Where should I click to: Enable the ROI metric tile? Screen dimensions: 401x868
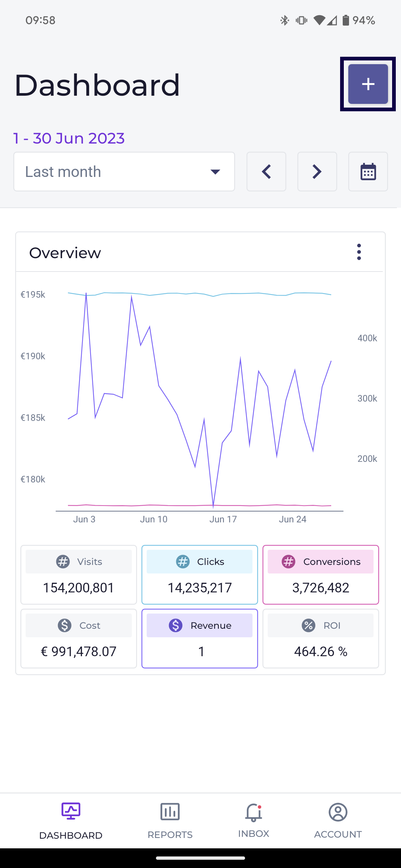click(321, 638)
